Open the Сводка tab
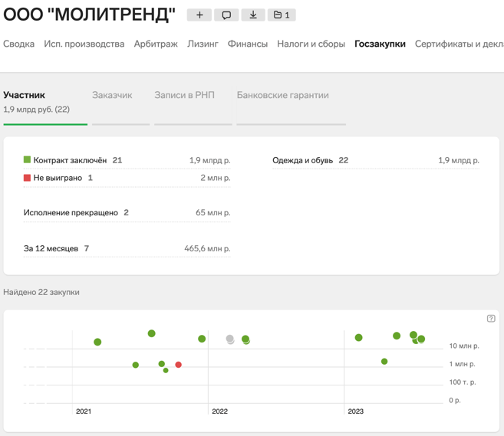The height and width of the screenshot is (436, 504). (x=18, y=44)
